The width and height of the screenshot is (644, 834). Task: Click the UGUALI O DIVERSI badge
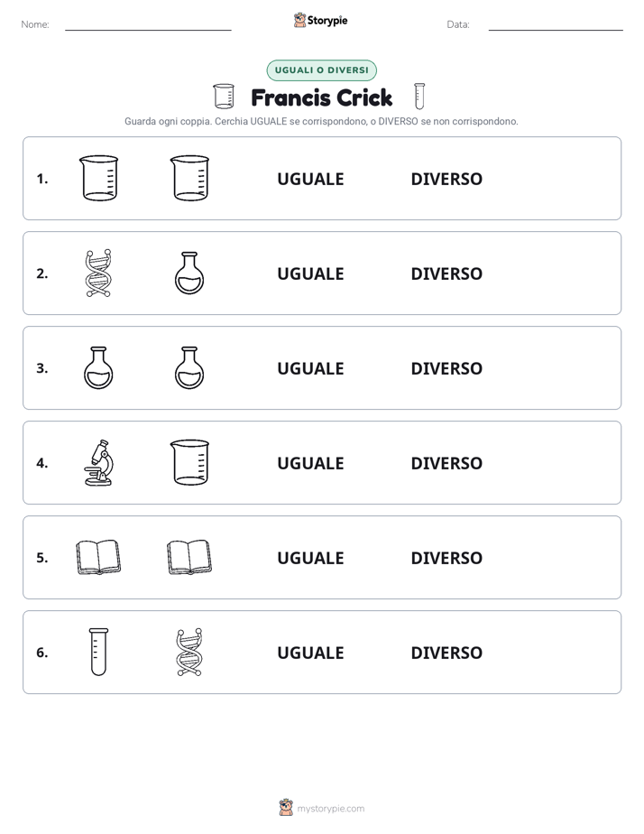tap(321, 70)
